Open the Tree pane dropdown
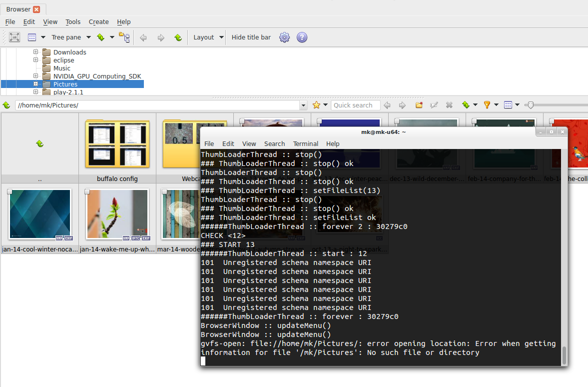Viewport: 588px width, 387px height. pos(88,37)
